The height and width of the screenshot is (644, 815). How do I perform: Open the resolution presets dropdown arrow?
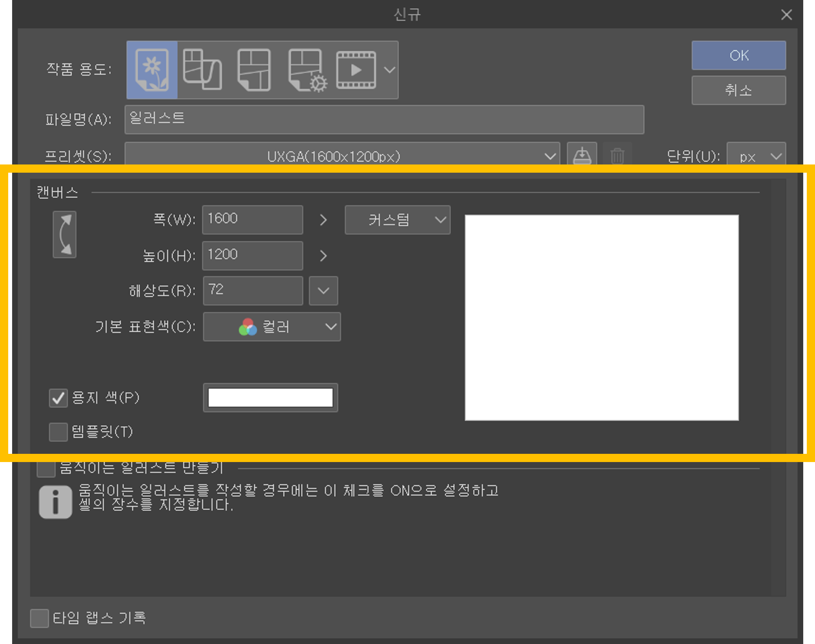(x=323, y=291)
